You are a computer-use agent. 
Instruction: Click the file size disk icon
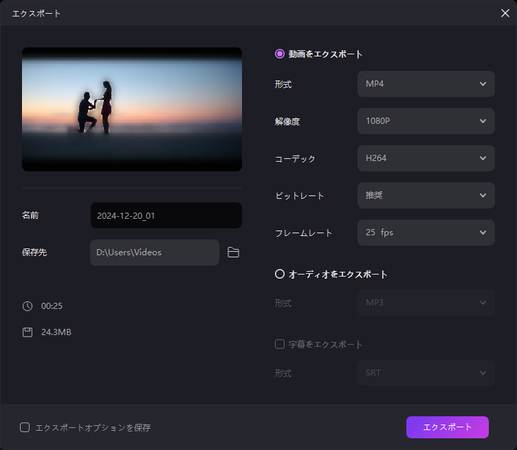27,332
